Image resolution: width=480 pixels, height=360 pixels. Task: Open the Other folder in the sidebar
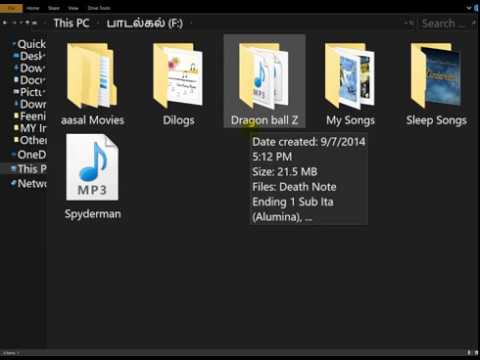30,140
